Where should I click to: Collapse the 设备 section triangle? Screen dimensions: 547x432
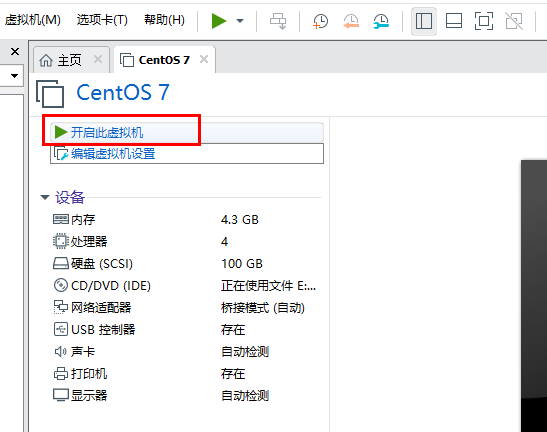click(x=45, y=198)
